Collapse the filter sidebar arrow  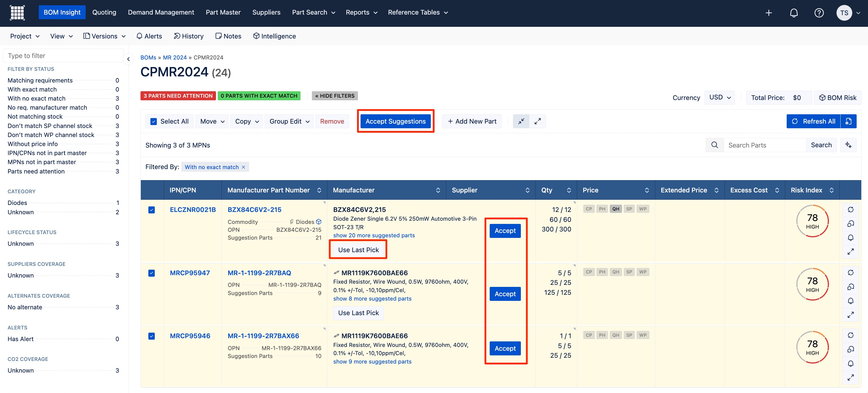tap(128, 59)
